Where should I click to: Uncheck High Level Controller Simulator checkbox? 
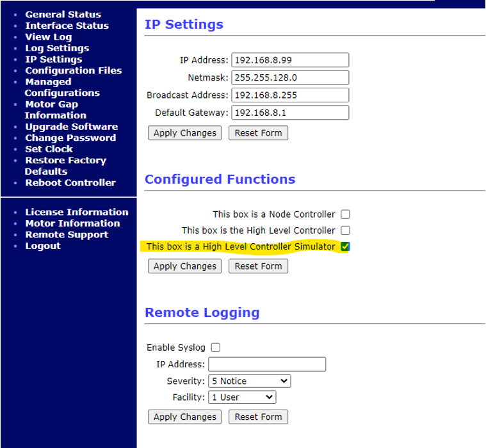(x=345, y=246)
